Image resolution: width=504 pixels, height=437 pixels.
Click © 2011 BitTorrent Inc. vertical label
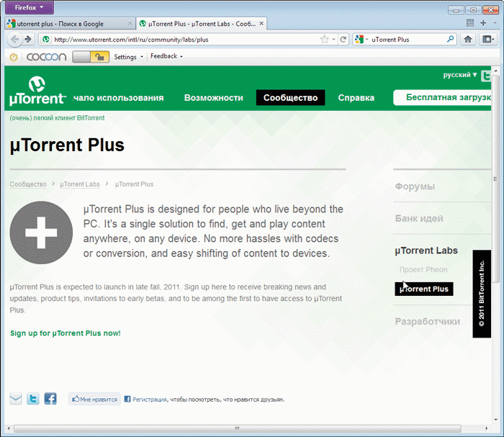(482, 294)
